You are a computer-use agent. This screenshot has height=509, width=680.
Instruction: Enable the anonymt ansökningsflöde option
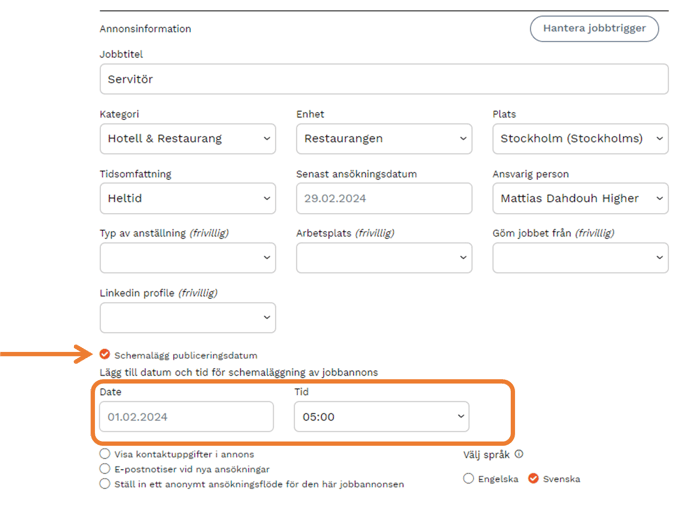click(x=105, y=484)
